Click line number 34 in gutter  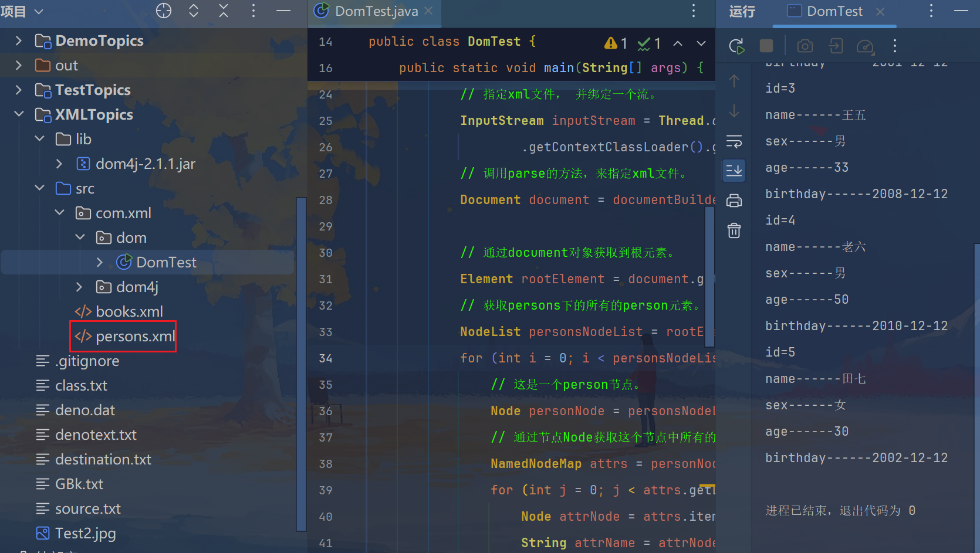click(x=326, y=358)
